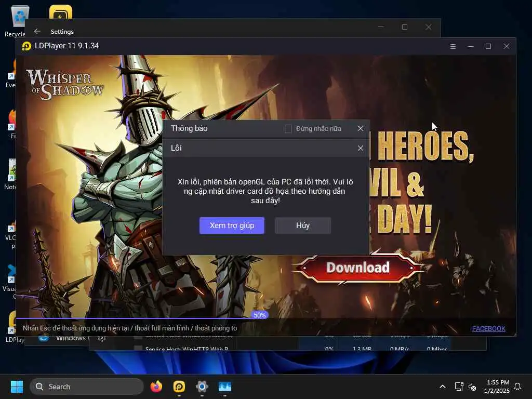Image resolution: width=532 pixels, height=399 pixels.
Task: Open the clock showing 1:55 PM
Action: coord(497,387)
